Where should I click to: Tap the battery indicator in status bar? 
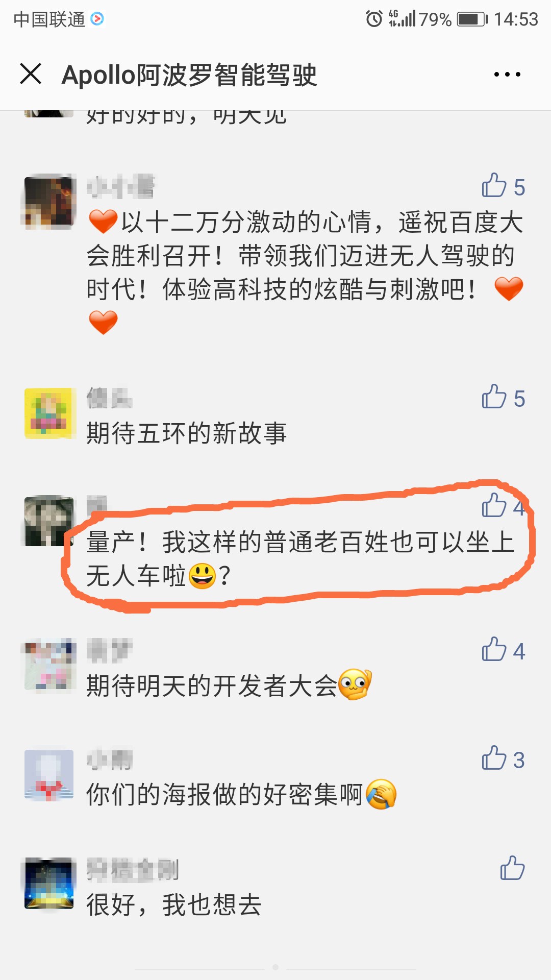(x=472, y=19)
